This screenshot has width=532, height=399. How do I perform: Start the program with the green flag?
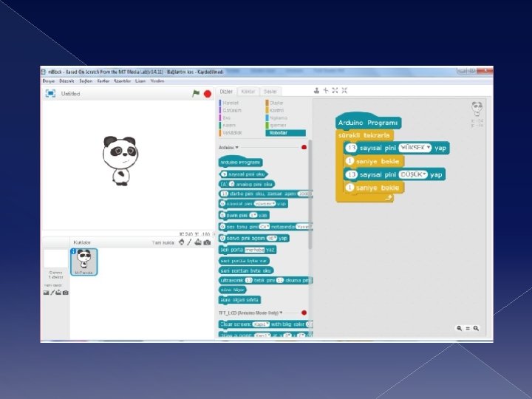click(x=196, y=93)
